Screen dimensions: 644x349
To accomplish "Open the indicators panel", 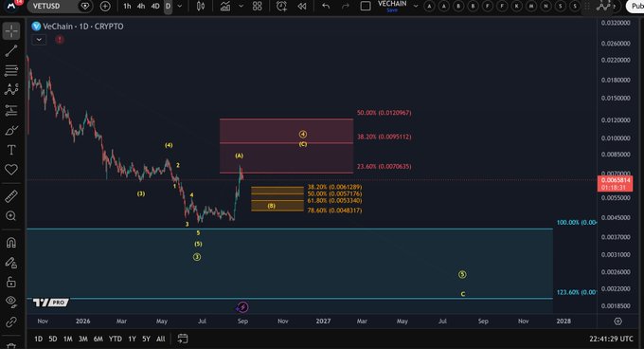I will click(225, 7).
